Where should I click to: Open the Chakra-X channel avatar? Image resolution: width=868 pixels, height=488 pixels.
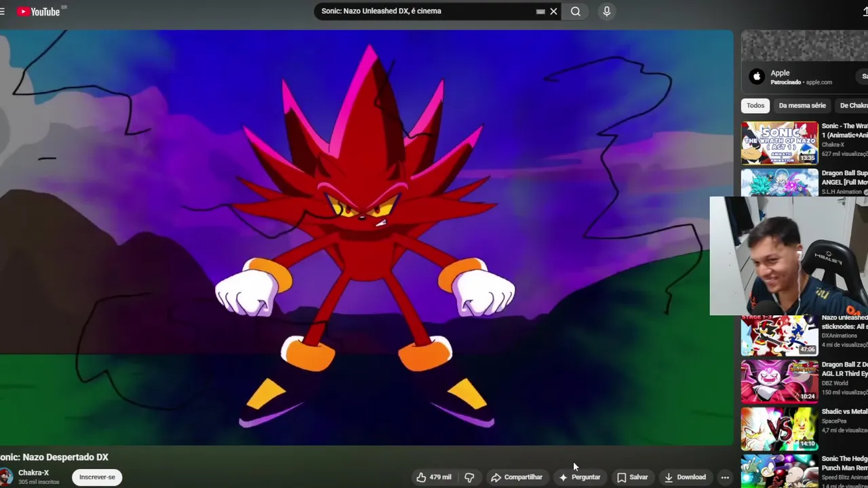tap(5, 477)
